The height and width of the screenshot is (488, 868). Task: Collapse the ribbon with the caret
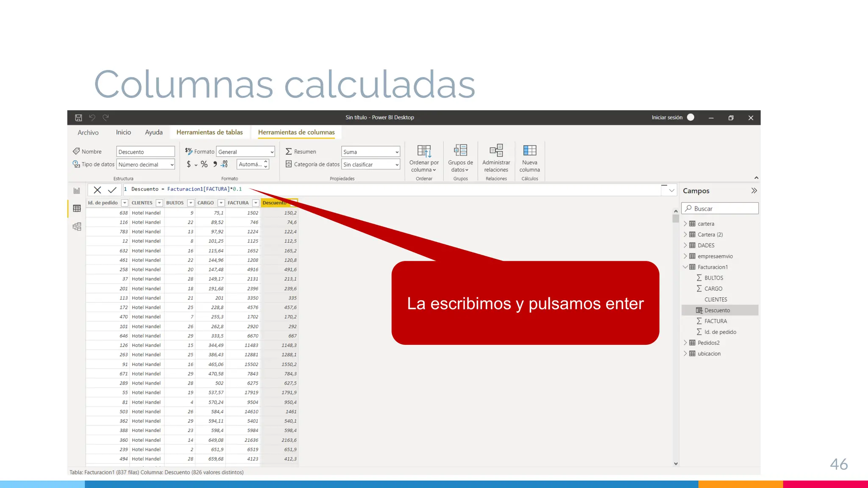coord(756,178)
